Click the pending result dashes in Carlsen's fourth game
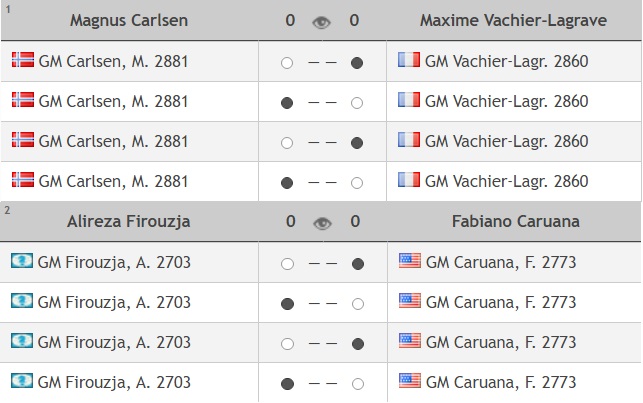Viewport: 643px width, 403px height. 322,182
